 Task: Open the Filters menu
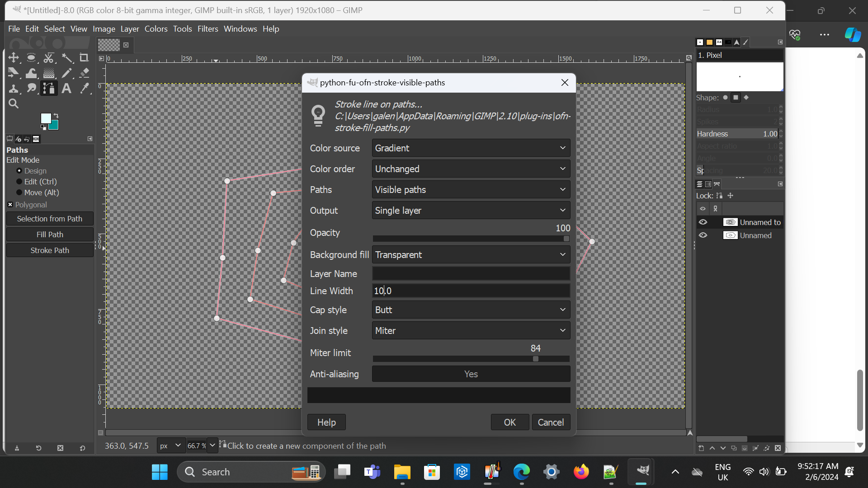208,29
